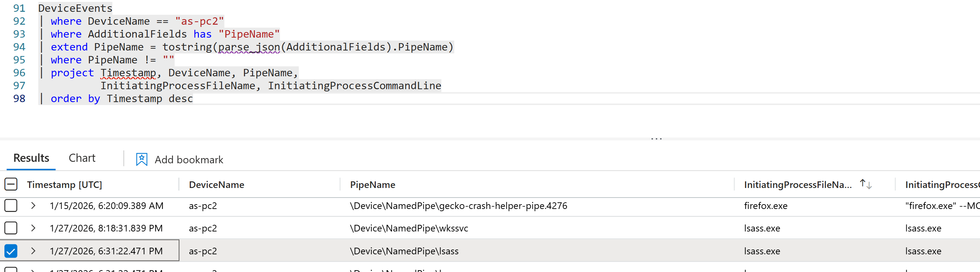Image resolution: width=980 pixels, height=272 pixels.
Task: Check the firefox.exe row checkbox
Action: point(11,206)
